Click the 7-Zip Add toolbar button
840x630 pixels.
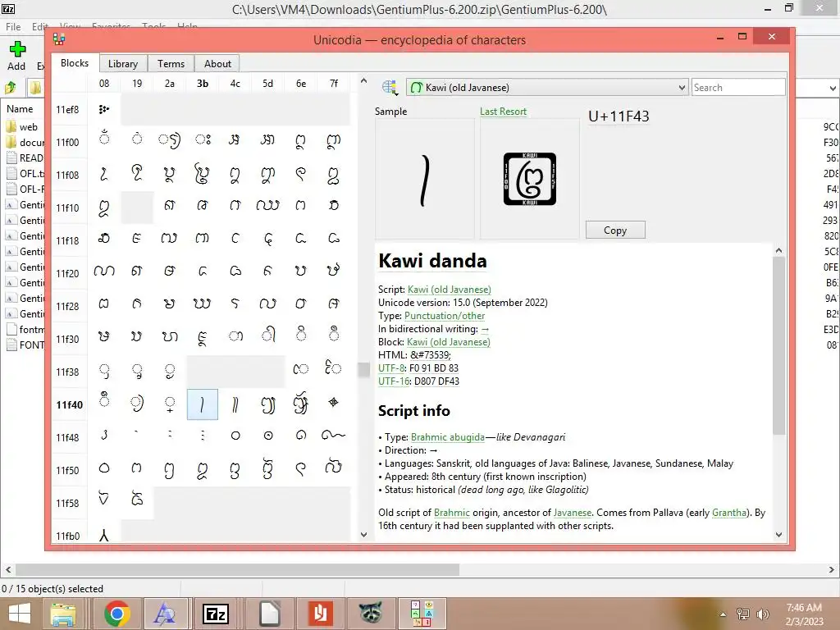pyautogui.click(x=16, y=56)
